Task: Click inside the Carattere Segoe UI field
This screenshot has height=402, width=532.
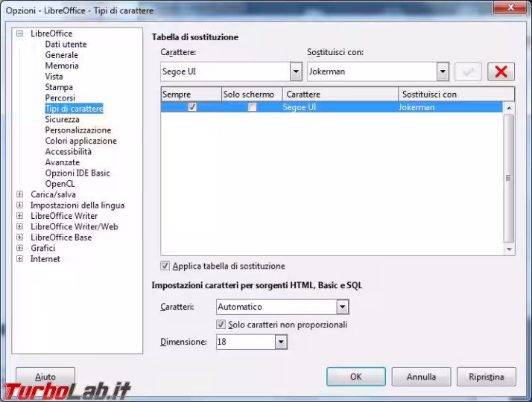Action: (x=225, y=71)
